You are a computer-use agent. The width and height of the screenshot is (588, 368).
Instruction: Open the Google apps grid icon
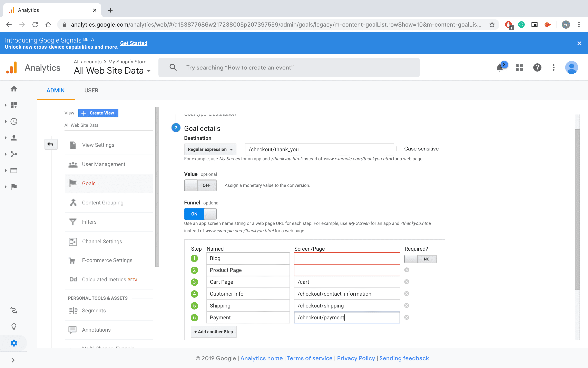[x=519, y=67]
